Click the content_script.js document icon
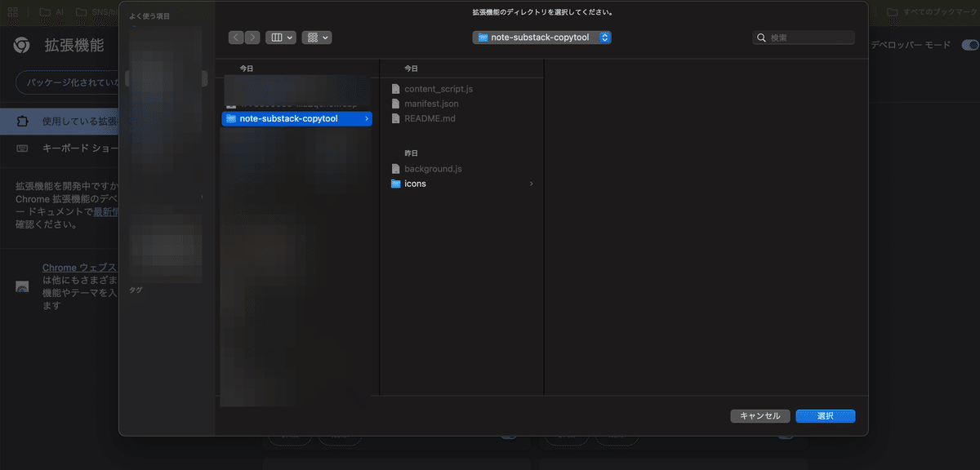This screenshot has width=980, height=470. click(396, 88)
